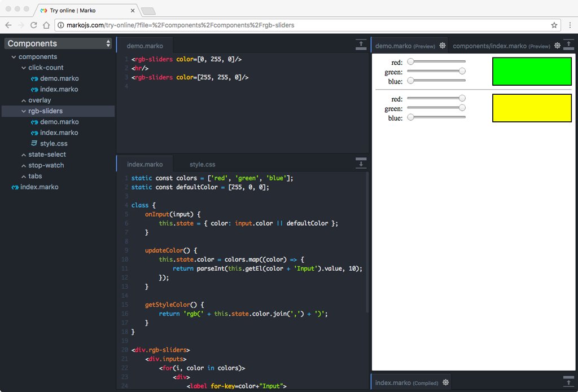This screenshot has height=392, width=578.
Task: Click the yellow color preview box
Action: pyautogui.click(x=532, y=108)
